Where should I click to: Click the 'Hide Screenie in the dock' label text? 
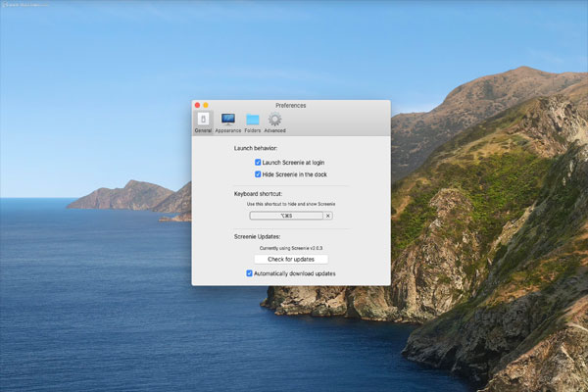click(x=295, y=174)
